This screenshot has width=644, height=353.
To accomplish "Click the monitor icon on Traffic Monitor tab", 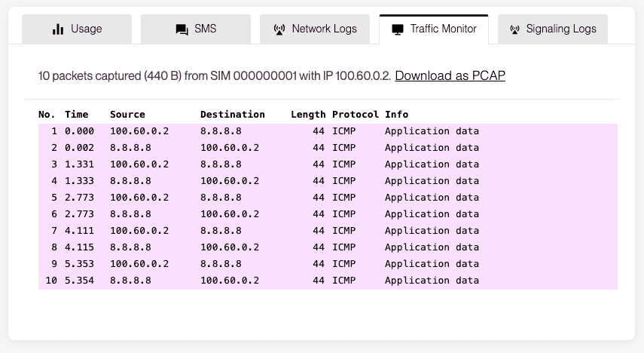I will click(398, 29).
